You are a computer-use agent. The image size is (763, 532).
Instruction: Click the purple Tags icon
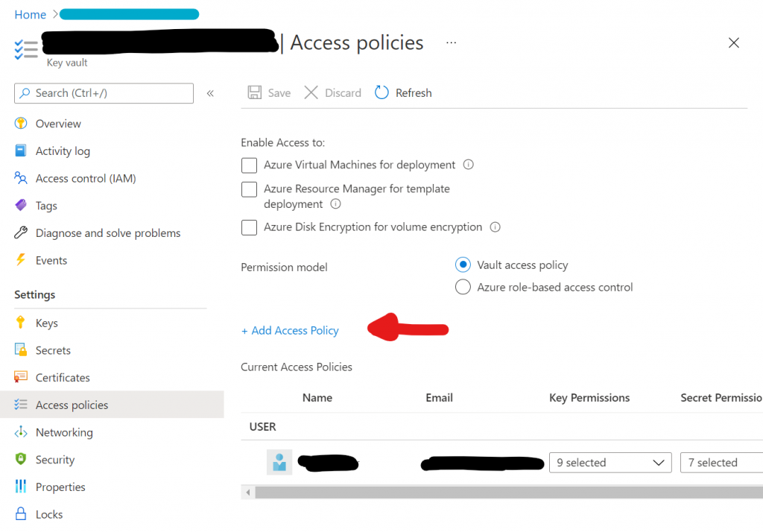21,205
